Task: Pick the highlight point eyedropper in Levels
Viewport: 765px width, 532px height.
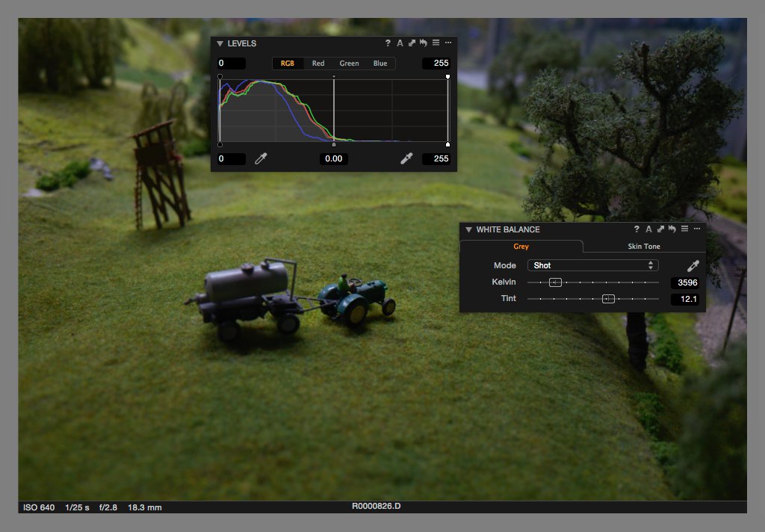Action: click(406, 158)
